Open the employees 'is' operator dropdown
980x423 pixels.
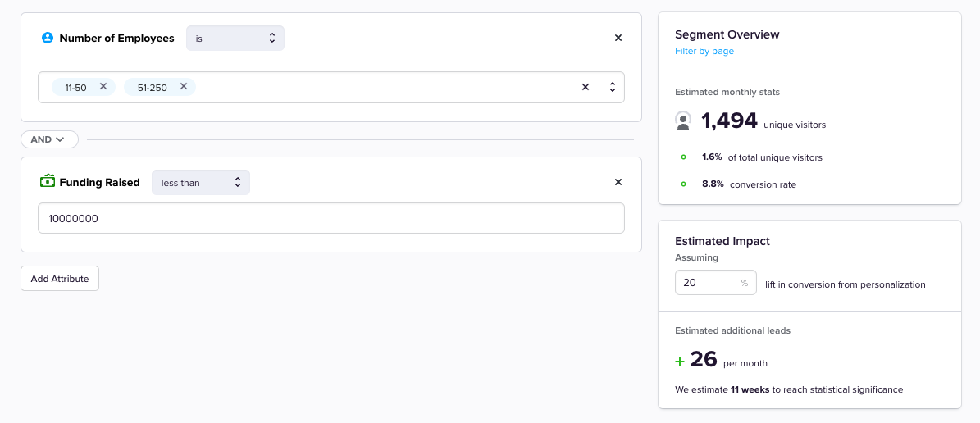235,39
